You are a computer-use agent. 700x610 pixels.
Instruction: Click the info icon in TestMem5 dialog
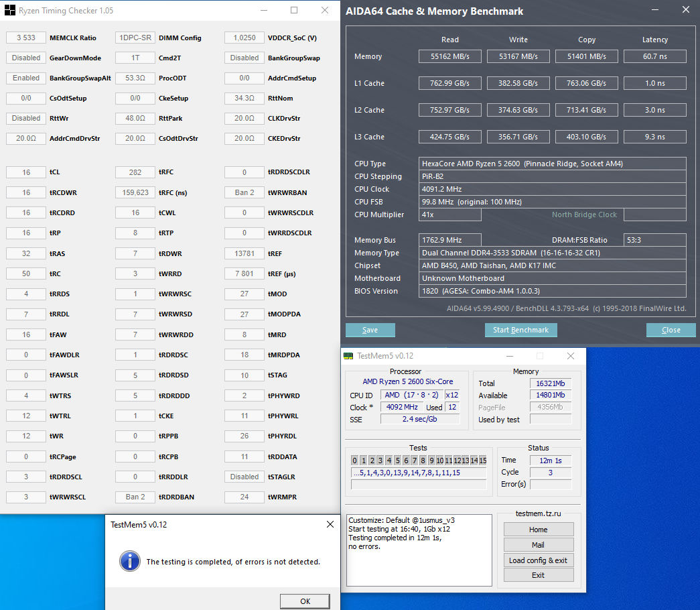[130, 561]
